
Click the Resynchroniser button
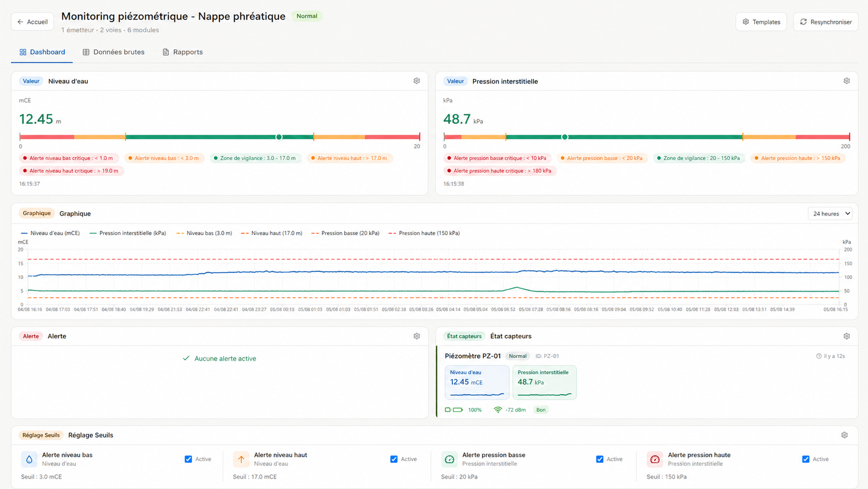click(x=825, y=22)
